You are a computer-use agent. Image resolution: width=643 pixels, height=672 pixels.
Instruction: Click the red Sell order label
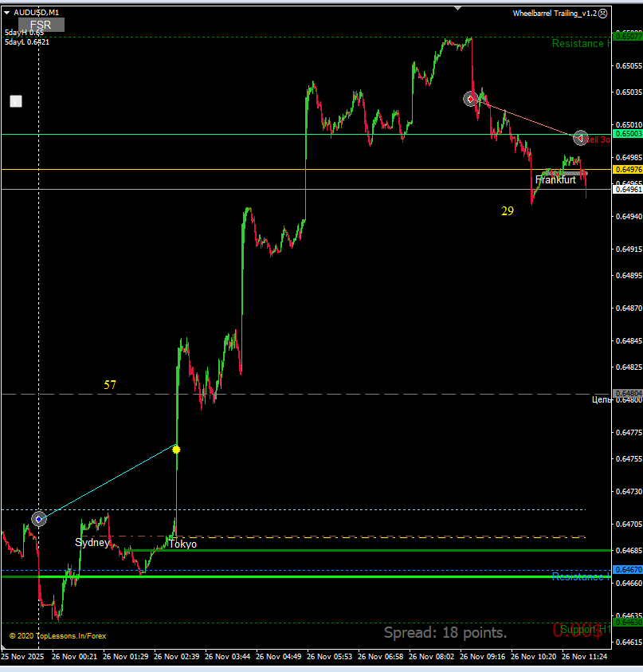coord(598,140)
